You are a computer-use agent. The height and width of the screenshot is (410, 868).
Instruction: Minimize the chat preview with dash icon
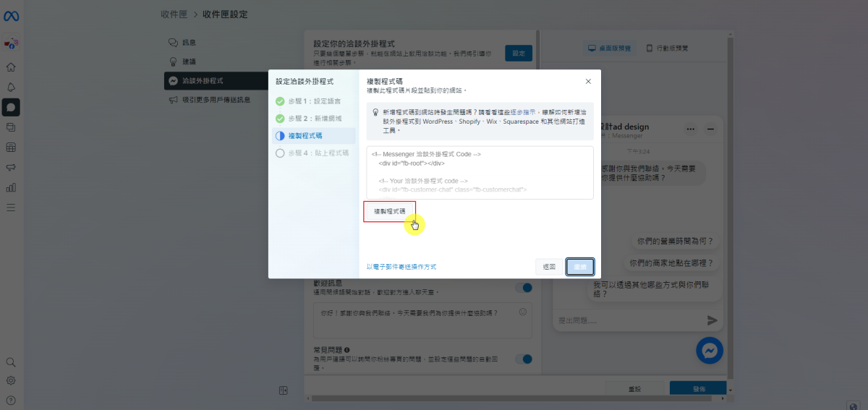click(711, 129)
